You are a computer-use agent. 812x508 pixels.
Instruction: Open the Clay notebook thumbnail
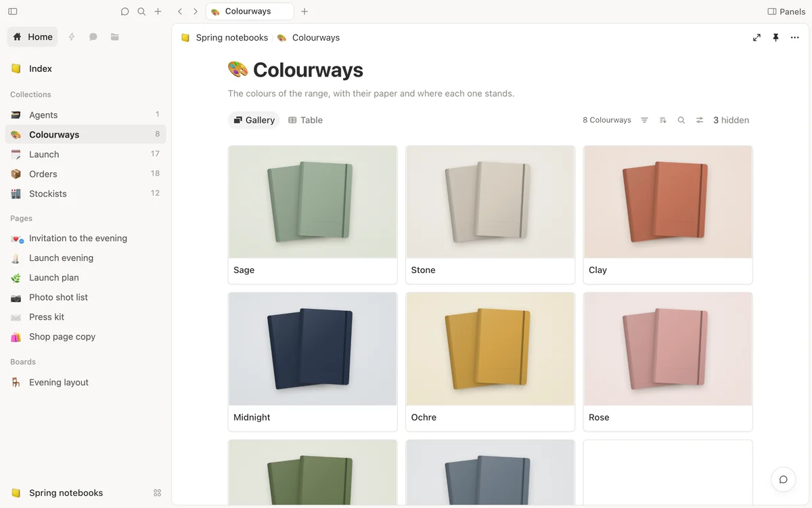point(668,202)
